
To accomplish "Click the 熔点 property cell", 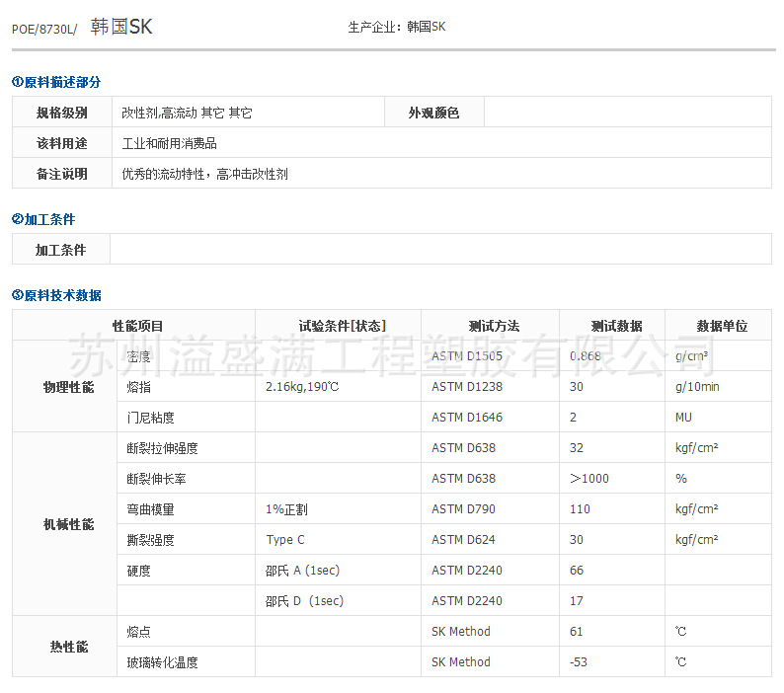I will tap(186, 632).
